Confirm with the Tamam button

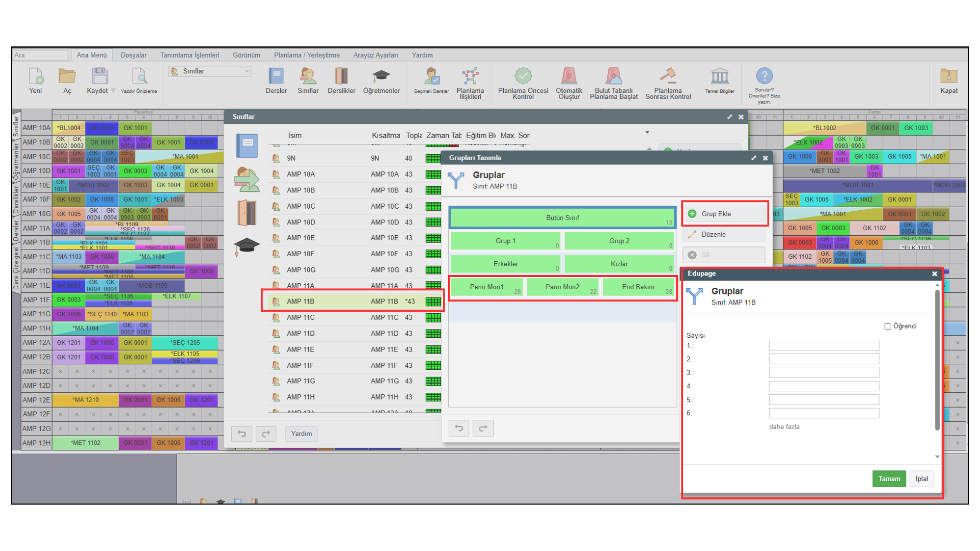tap(889, 479)
